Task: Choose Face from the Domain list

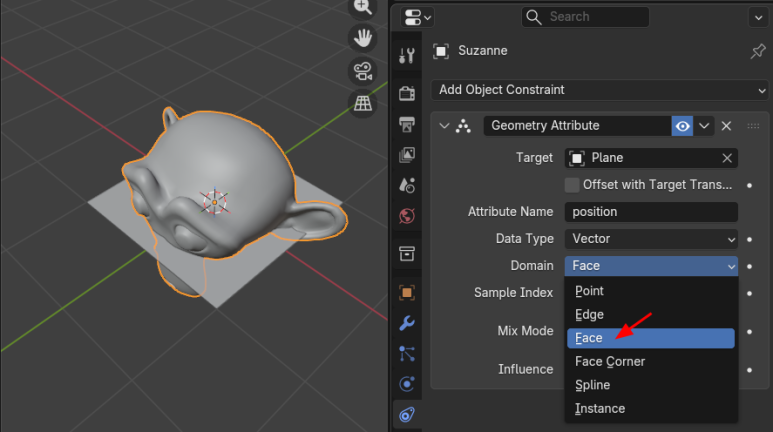Action: [651, 338]
